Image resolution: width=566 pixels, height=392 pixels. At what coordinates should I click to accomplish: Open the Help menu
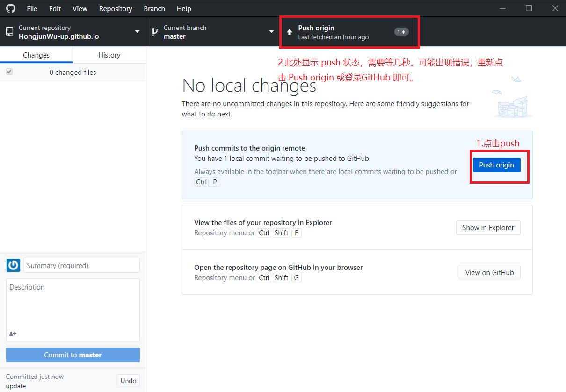pyautogui.click(x=184, y=9)
